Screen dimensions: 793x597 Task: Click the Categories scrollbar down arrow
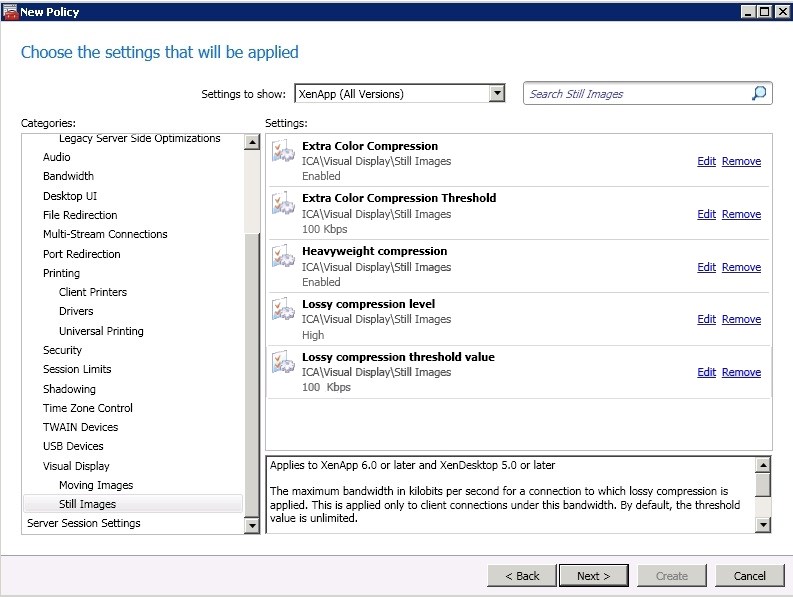[x=251, y=526]
